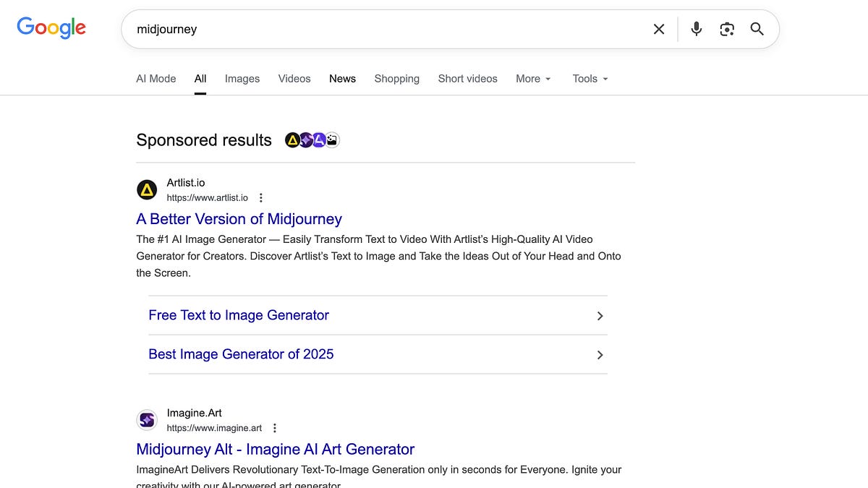Click the https://www.imagine.art URL text
The height and width of the screenshot is (488, 868).
click(x=214, y=428)
